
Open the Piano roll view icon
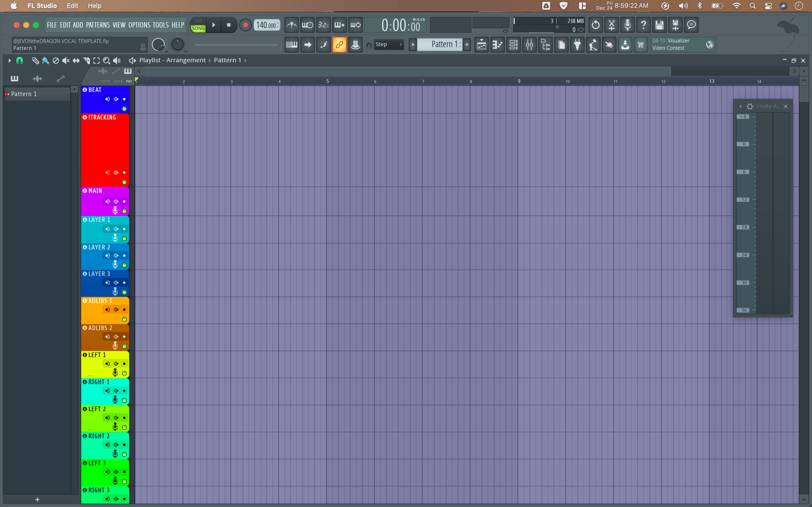(x=497, y=44)
